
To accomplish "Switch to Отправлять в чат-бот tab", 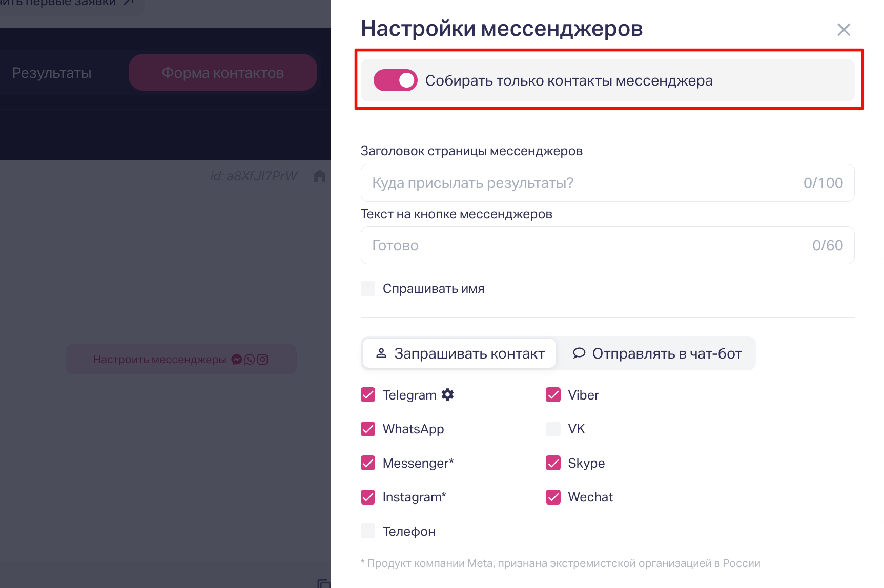I will tap(657, 353).
